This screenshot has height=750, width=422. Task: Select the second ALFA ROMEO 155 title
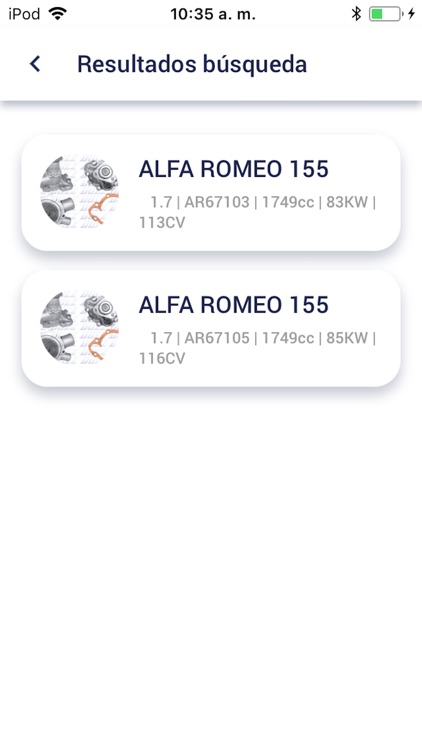coord(233,305)
